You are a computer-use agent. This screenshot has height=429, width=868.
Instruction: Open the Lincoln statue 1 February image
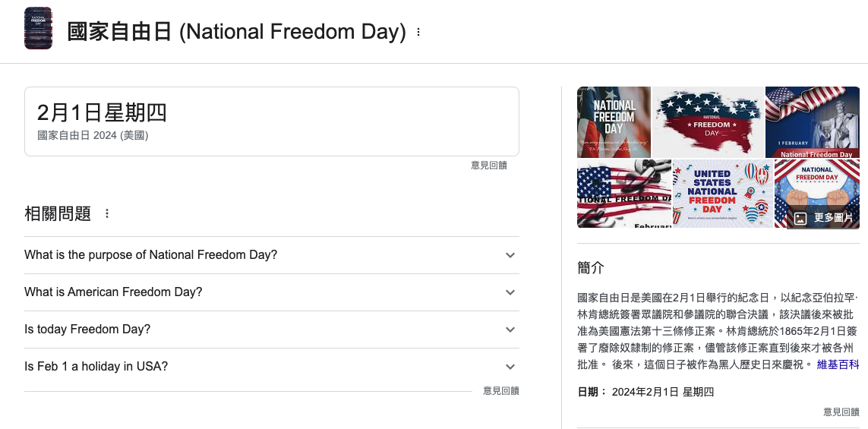(813, 122)
